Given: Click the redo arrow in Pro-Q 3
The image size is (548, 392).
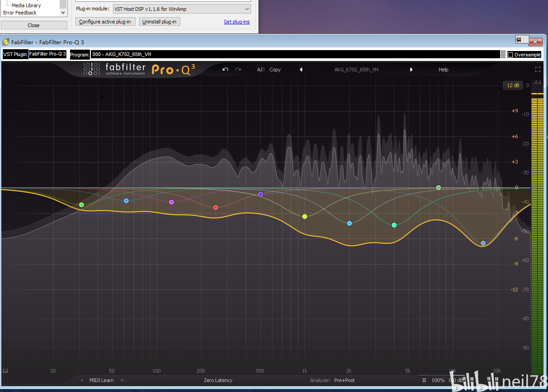Looking at the screenshot, I should [238, 70].
